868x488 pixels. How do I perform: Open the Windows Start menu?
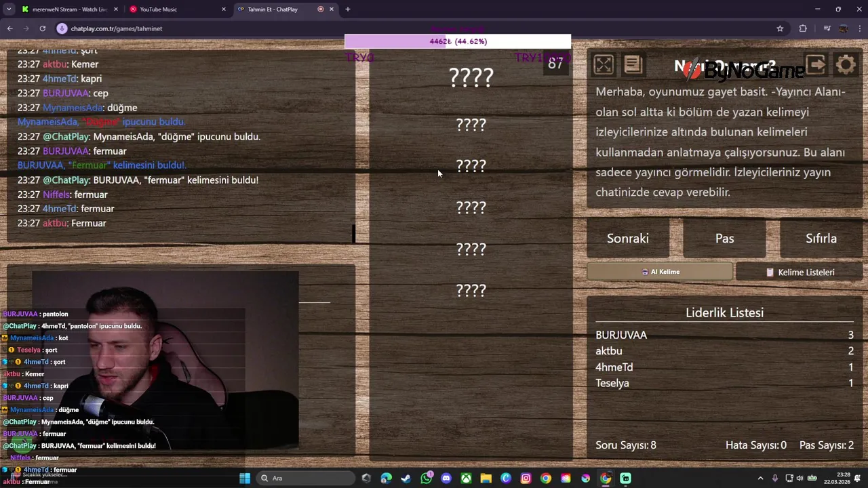(x=245, y=478)
